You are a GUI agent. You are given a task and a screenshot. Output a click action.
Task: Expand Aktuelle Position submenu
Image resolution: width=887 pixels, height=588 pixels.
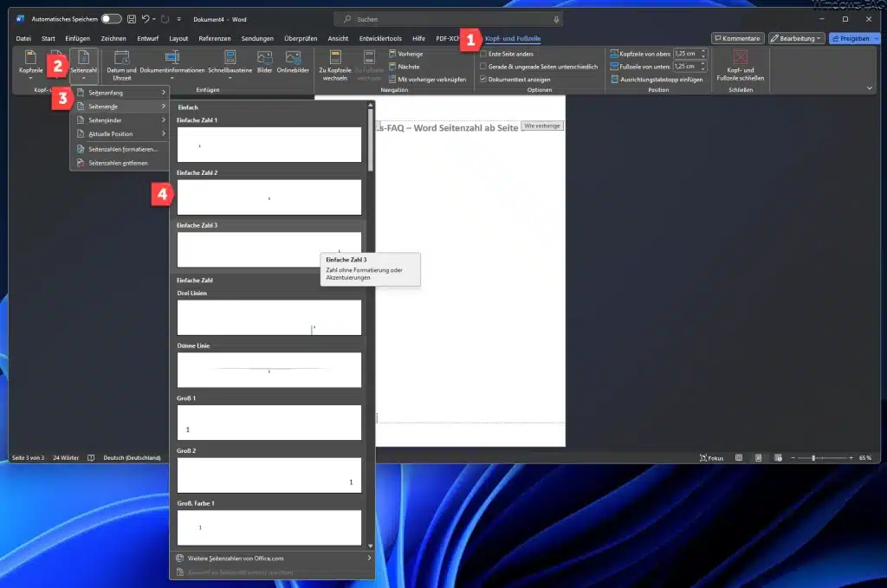tap(120, 134)
